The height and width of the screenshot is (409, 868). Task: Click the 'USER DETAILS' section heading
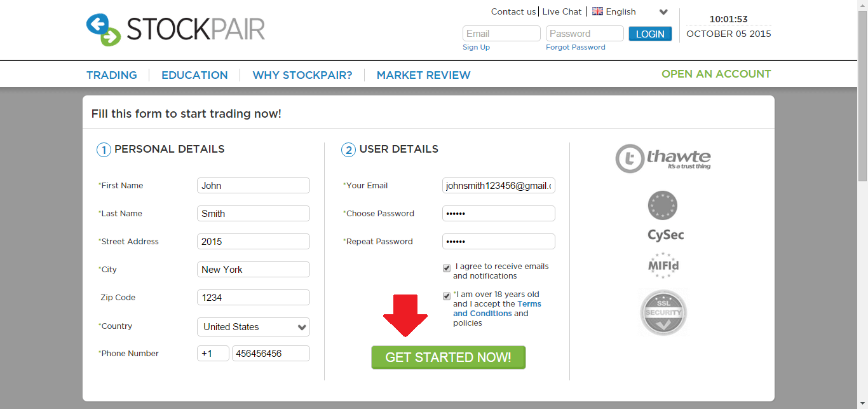[399, 149]
